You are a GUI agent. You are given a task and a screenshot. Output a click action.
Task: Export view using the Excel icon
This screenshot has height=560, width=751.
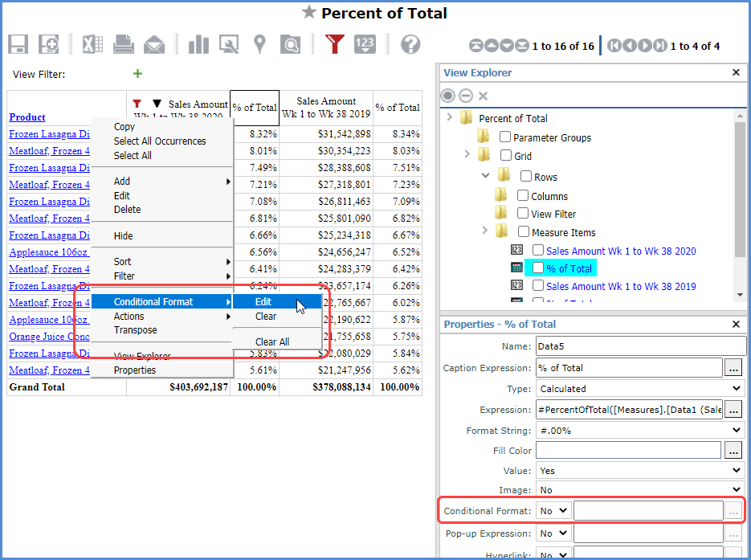tap(92, 45)
